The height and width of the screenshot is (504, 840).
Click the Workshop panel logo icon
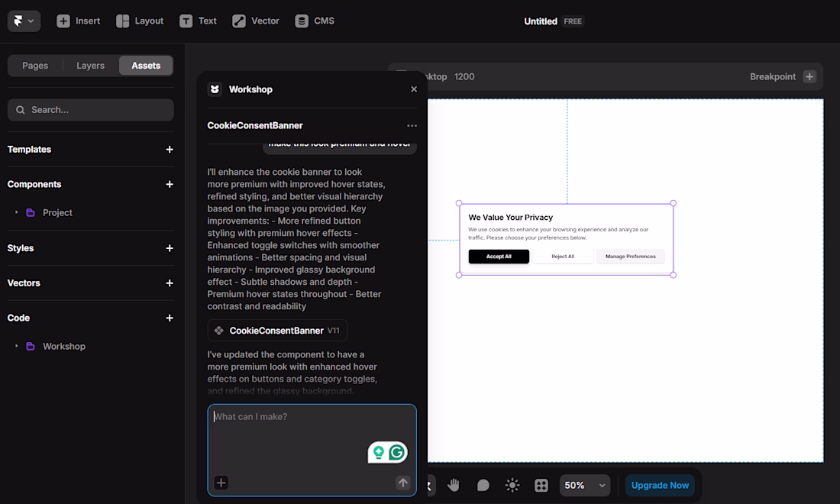coord(215,89)
